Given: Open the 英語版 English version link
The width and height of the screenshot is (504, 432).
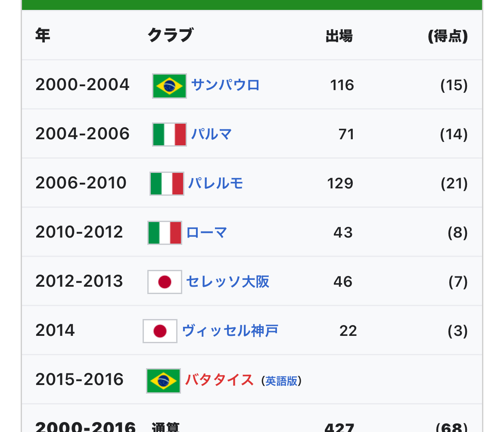Looking at the screenshot, I should pyautogui.click(x=282, y=381).
